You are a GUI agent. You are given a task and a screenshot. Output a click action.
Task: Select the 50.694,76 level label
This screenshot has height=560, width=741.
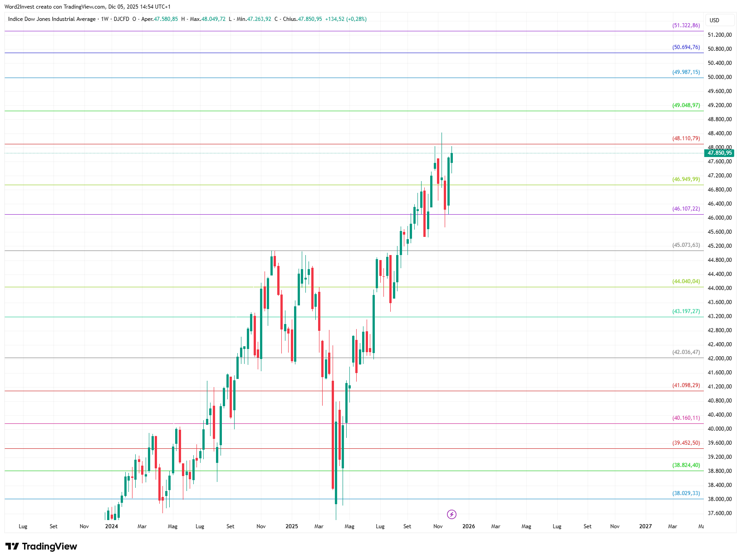click(x=686, y=47)
